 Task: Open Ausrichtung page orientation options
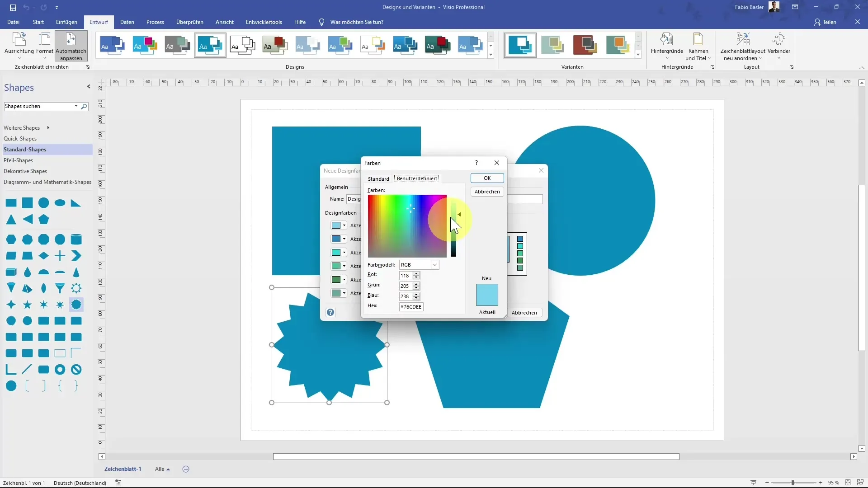[19, 46]
